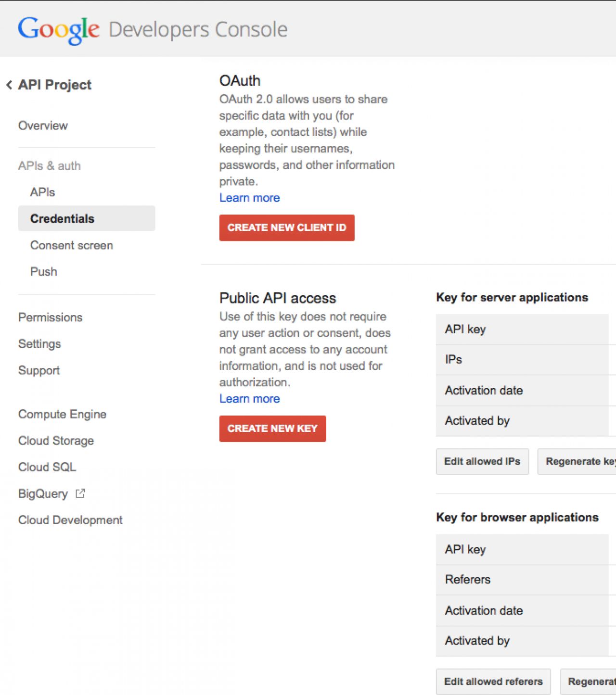The height and width of the screenshot is (695, 616).
Task: Expand the Cloud Storage section
Action: pyautogui.click(x=56, y=441)
